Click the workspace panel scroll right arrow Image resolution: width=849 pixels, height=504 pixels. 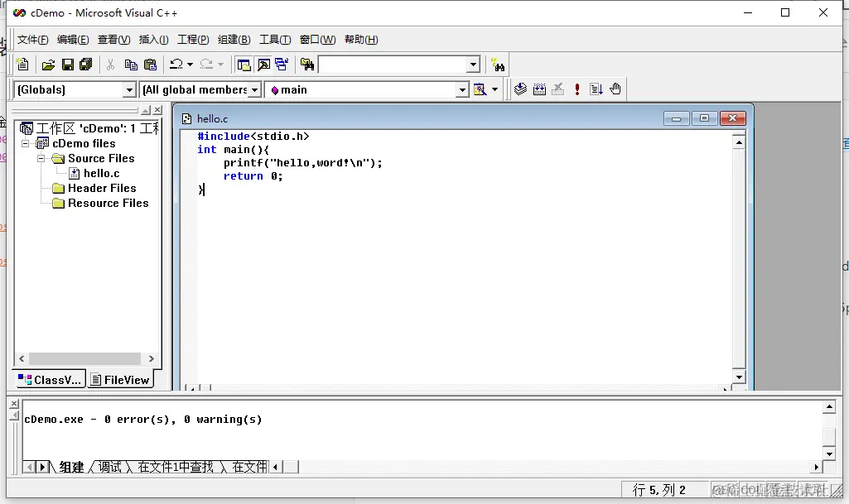151,358
